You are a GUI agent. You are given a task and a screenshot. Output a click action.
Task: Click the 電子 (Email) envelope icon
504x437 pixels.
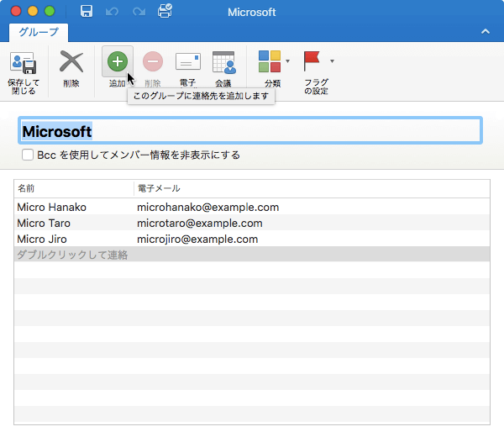pyautogui.click(x=188, y=61)
